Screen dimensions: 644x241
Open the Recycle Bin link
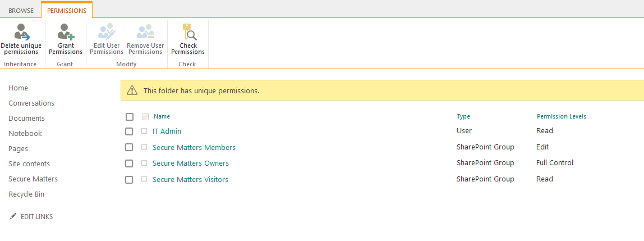[26, 194]
